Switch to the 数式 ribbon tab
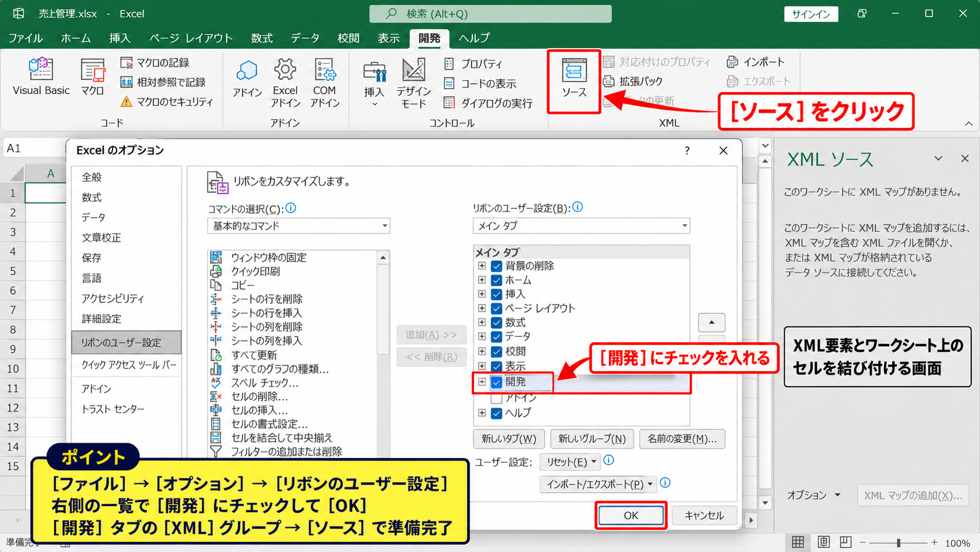Screen dimensions: 980x552 pos(262,38)
